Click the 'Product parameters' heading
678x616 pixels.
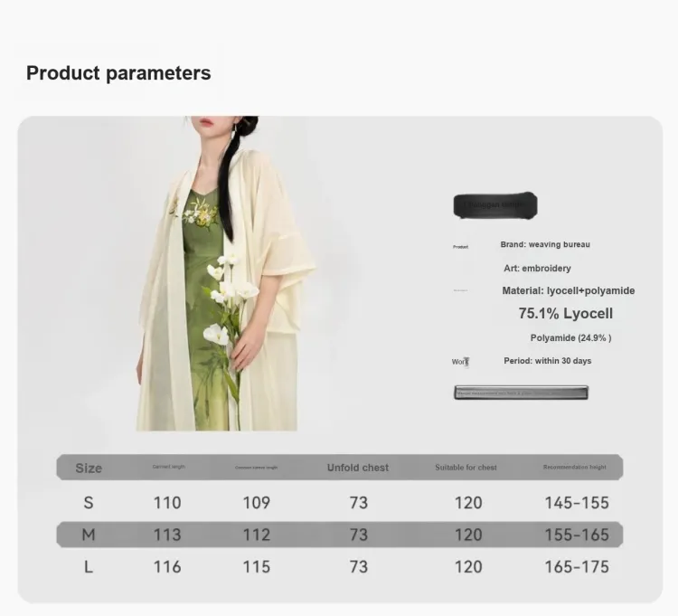tap(118, 72)
